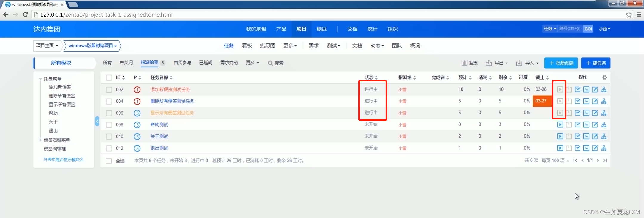
Task: Open 项目主页 dropdown
Action: [47, 46]
